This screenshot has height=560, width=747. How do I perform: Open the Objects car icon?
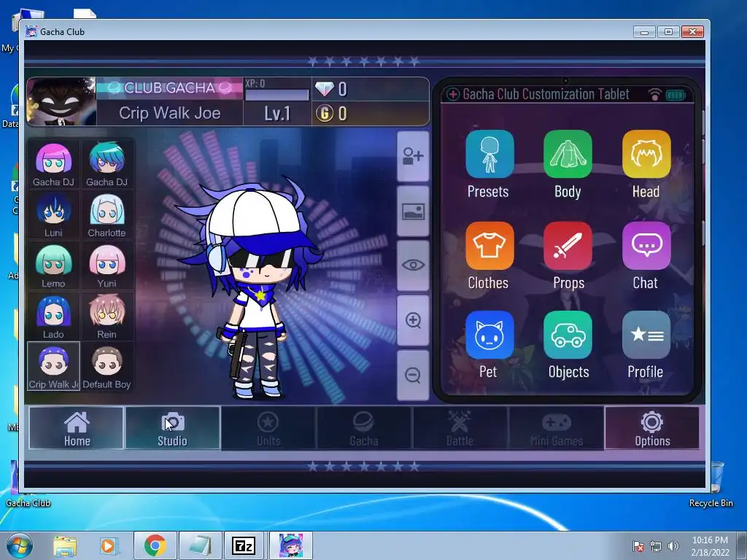[568, 335]
